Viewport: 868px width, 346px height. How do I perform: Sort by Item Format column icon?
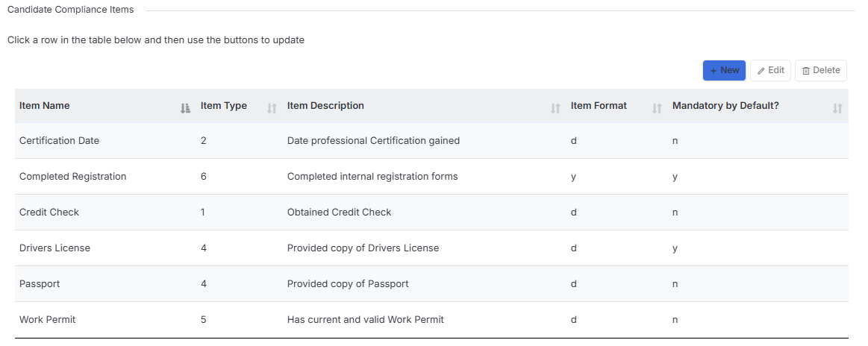coord(657,108)
